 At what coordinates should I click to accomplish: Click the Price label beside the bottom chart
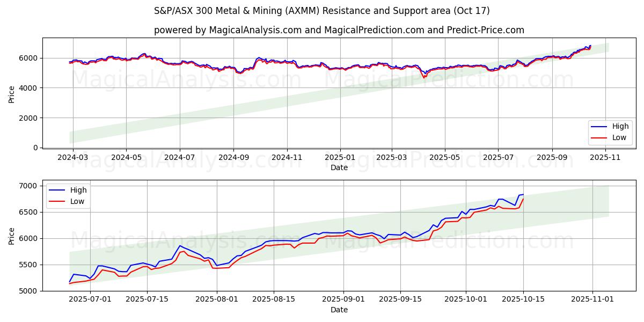tap(12, 236)
